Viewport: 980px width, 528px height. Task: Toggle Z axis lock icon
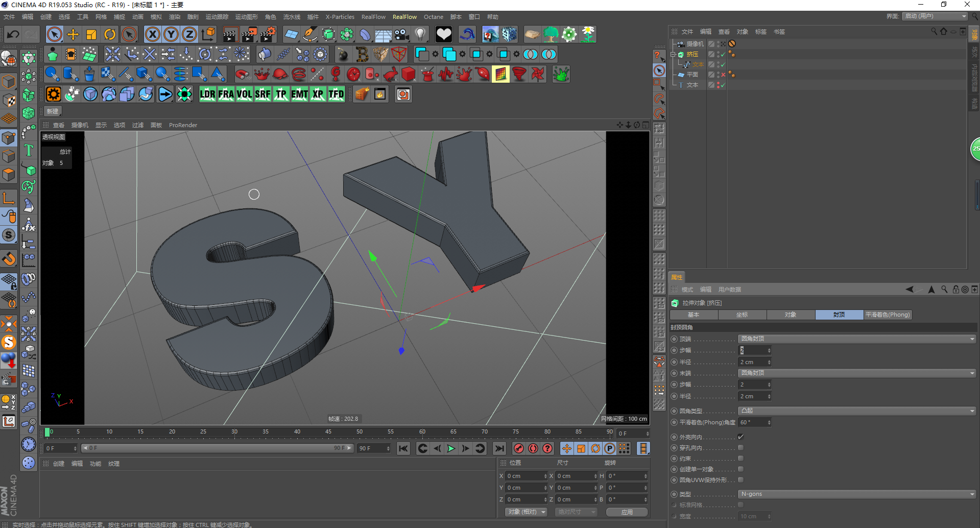189,34
